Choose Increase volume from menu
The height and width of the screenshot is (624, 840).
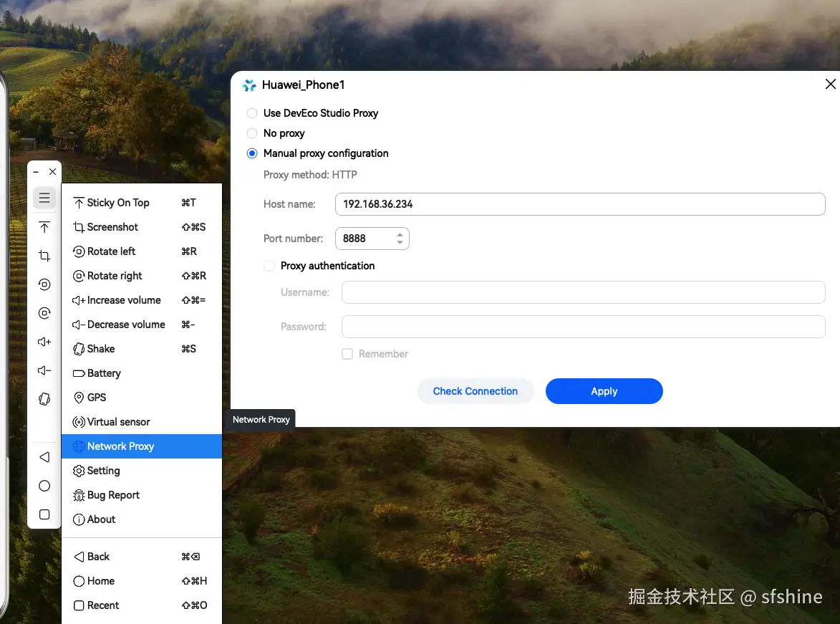[x=141, y=300]
